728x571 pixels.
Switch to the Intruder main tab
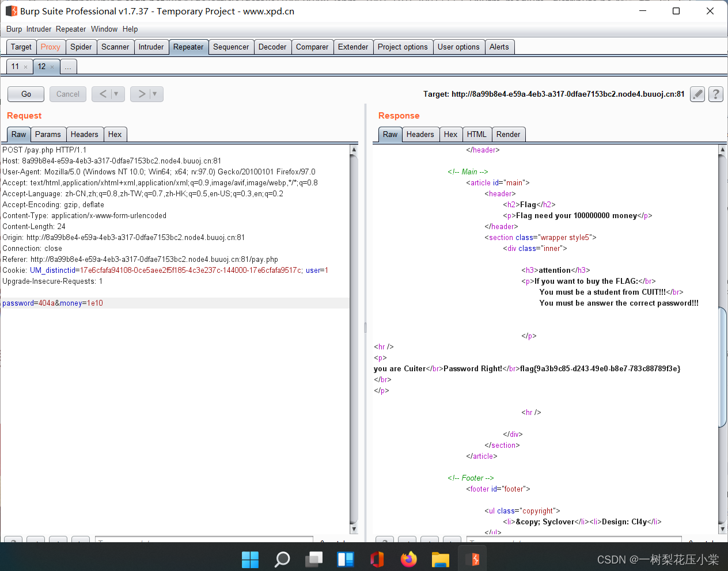[151, 47]
